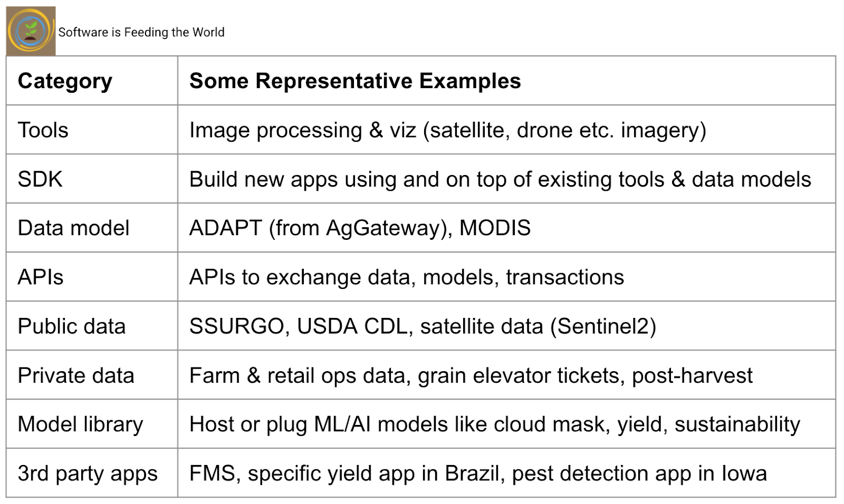Click the "APIs" category cell
Image resolution: width=844 pixels, height=504 pixels.
pyautogui.click(x=41, y=277)
